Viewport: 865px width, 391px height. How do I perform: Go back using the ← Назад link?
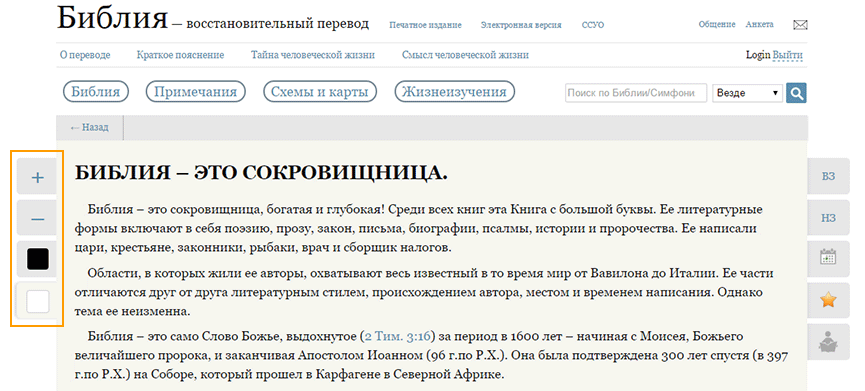(x=89, y=127)
